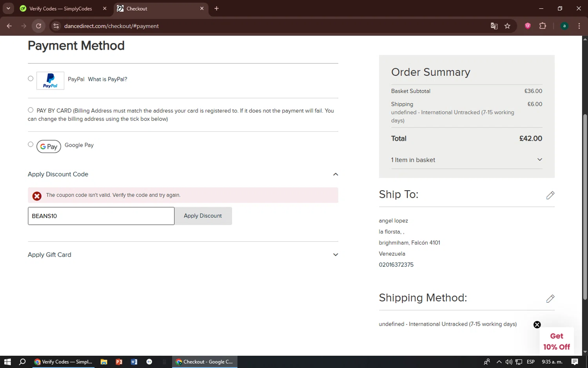Edit the Shipping Method pencil icon
This screenshot has width=588, height=368.
(x=550, y=299)
